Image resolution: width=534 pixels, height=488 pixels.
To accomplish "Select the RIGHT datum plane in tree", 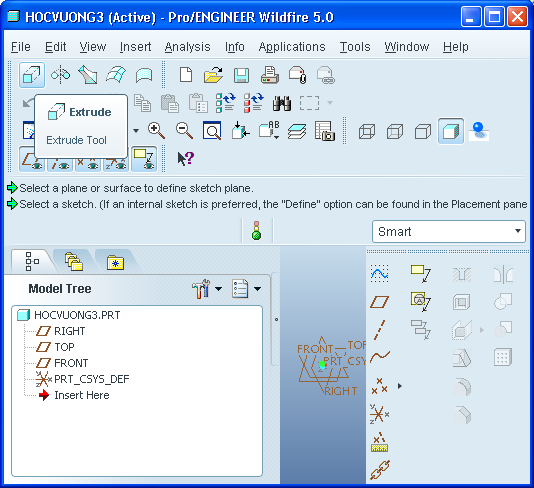I will click(x=61, y=331).
